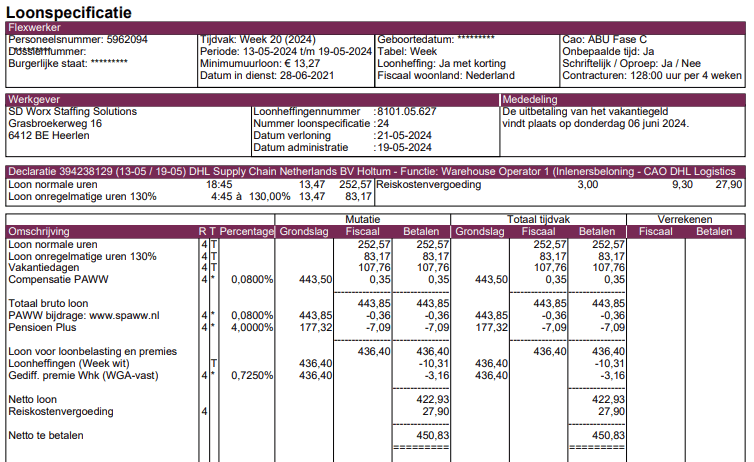The height and width of the screenshot is (462, 754).
Task: Click the Loonspecificatie document title
Action: pyautogui.click(x=70, y=11)
